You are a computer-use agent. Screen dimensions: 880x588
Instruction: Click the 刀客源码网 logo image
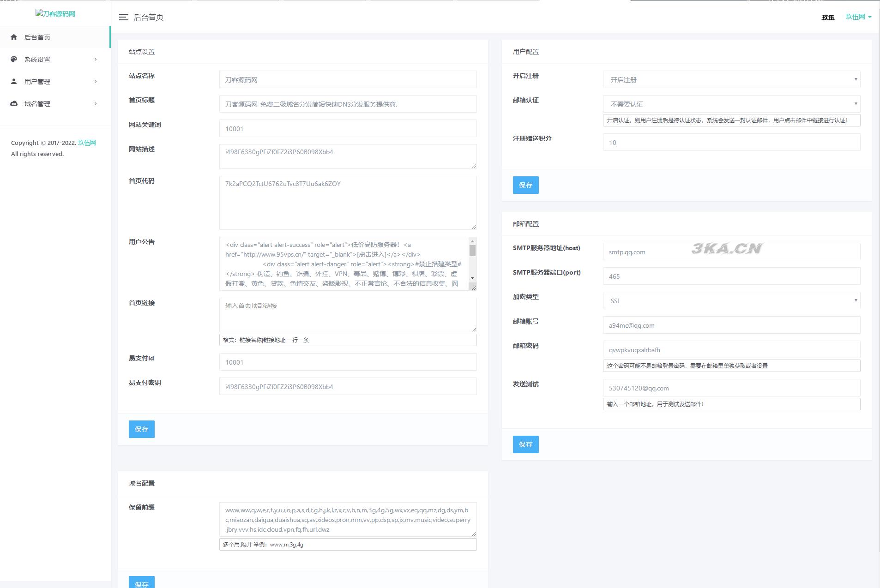click(55, 13)
